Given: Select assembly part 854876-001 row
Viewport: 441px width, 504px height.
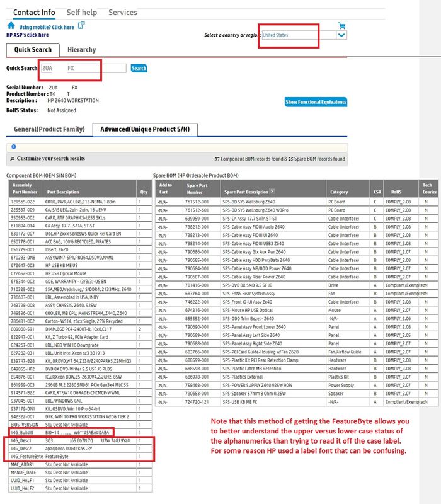Looking at the screenshot, I should pos(81,377).
